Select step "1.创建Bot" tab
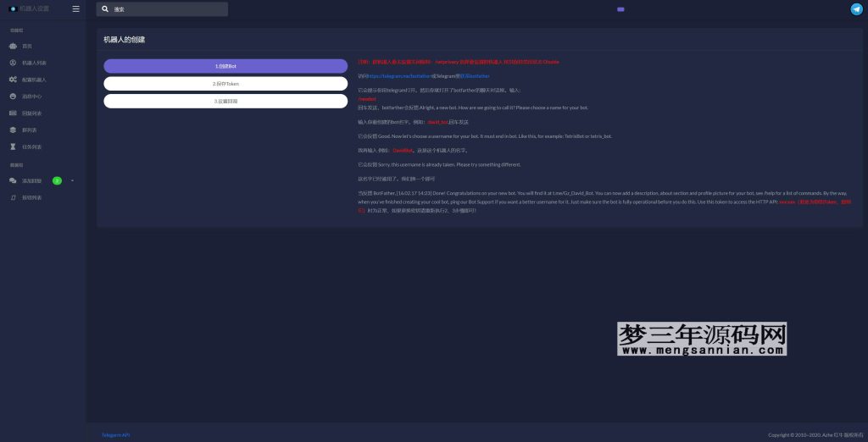Screen dimensions: 868x442 (x=225, y=66)
